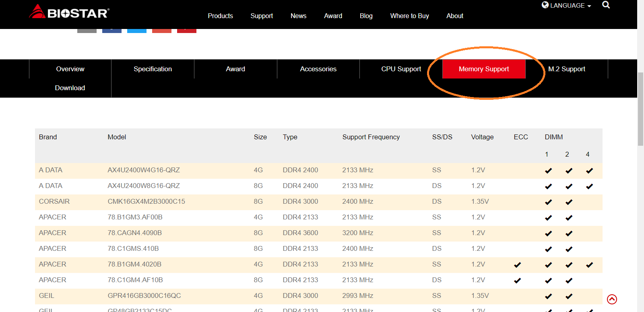Select model AX4U2400W4G16-QRZ

(144, 170)
